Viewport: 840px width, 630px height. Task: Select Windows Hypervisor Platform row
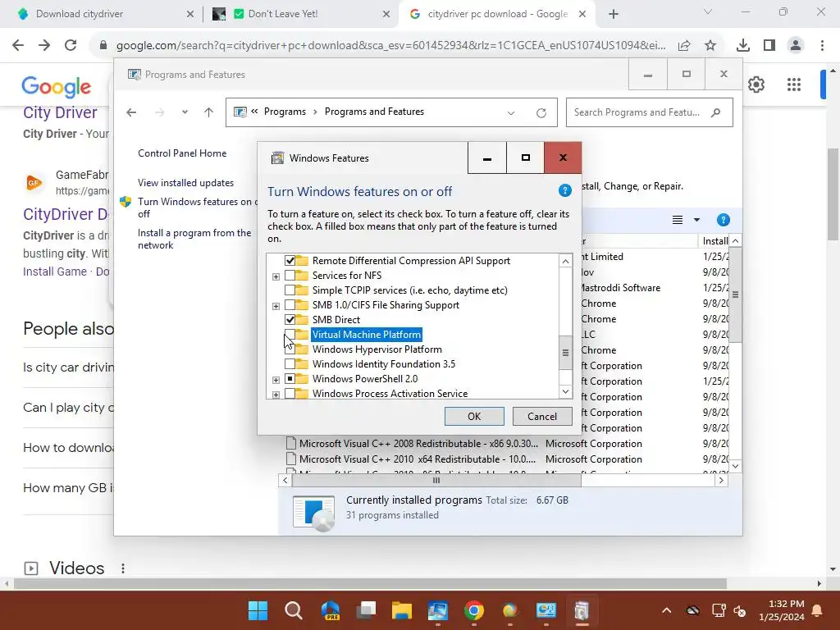377,349
